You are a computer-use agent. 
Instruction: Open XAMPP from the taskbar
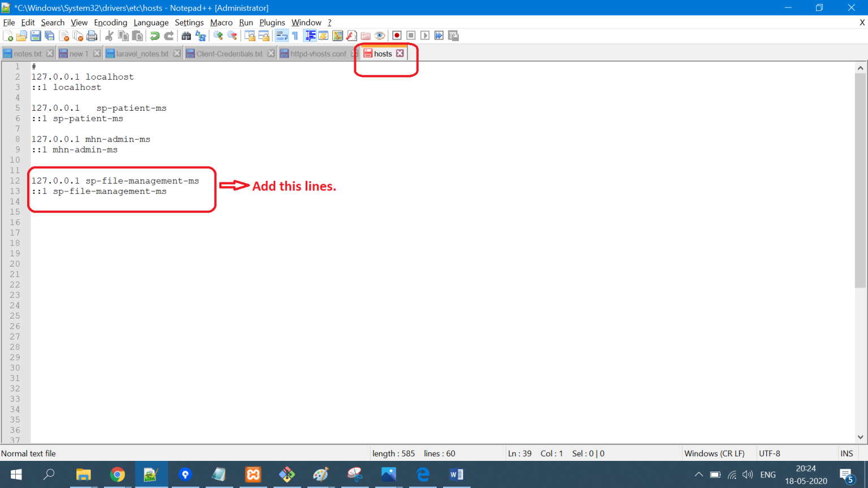pos(253,474)
